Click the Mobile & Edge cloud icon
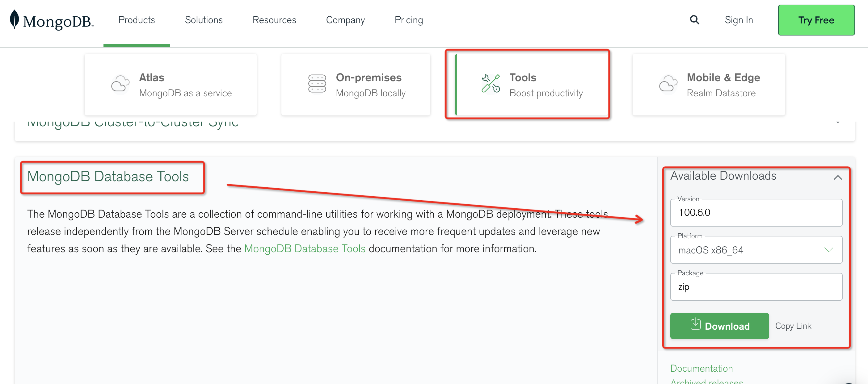The width and height of the screenshot is (868, 384). tap(668, 84)
